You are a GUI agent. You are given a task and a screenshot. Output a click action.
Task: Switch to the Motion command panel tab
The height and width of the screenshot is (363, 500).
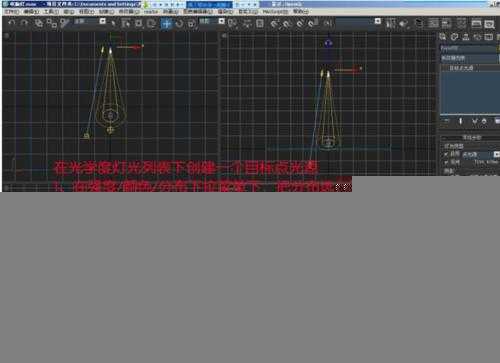click(477, 37)
